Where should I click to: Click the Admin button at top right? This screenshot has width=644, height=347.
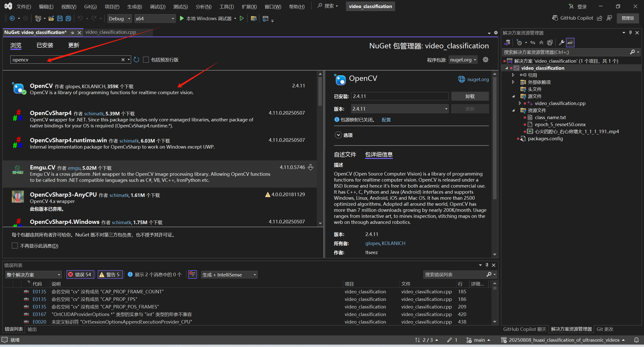pos(628,18)
